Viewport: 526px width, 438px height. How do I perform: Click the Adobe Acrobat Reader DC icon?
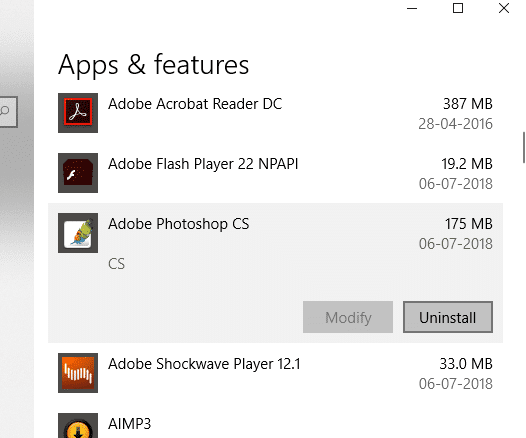coord(78,113)
